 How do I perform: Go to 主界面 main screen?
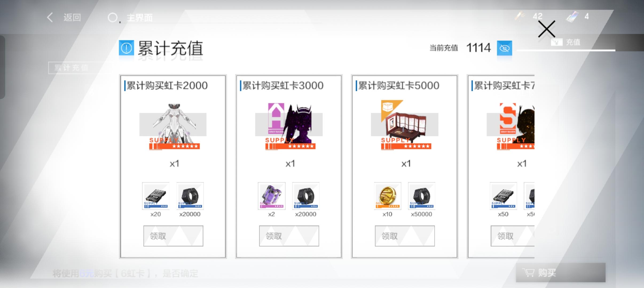[x=139, y=18]
